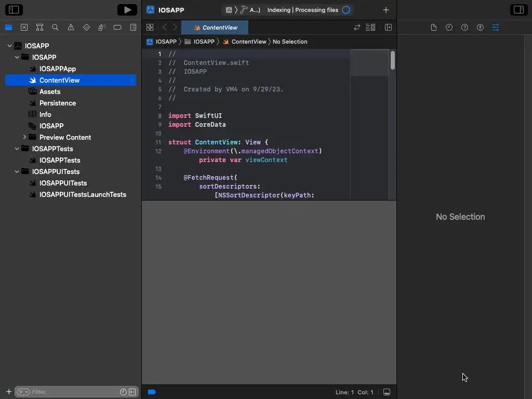Click the @FetchRequest line

tap(210, 178)
